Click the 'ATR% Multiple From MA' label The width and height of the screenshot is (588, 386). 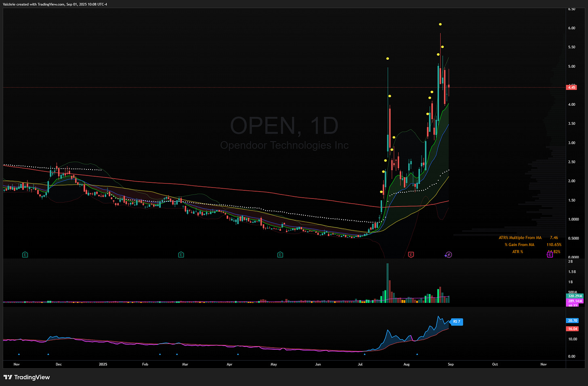tap(520, 238)
